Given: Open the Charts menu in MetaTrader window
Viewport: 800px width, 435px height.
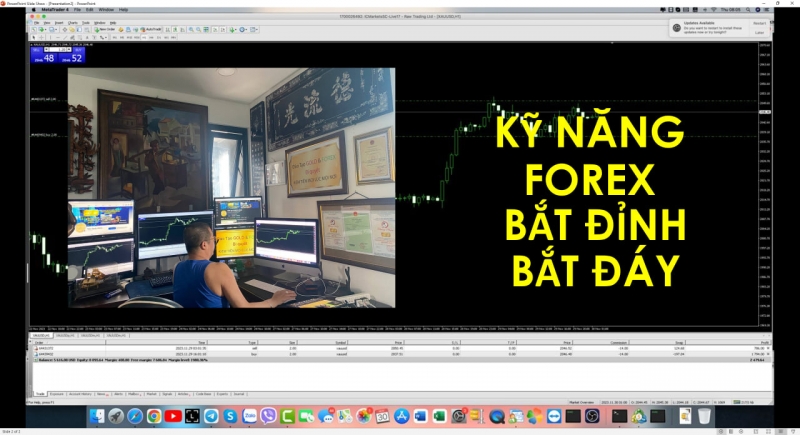Looking at the screenshot, I should pos(72,23).
